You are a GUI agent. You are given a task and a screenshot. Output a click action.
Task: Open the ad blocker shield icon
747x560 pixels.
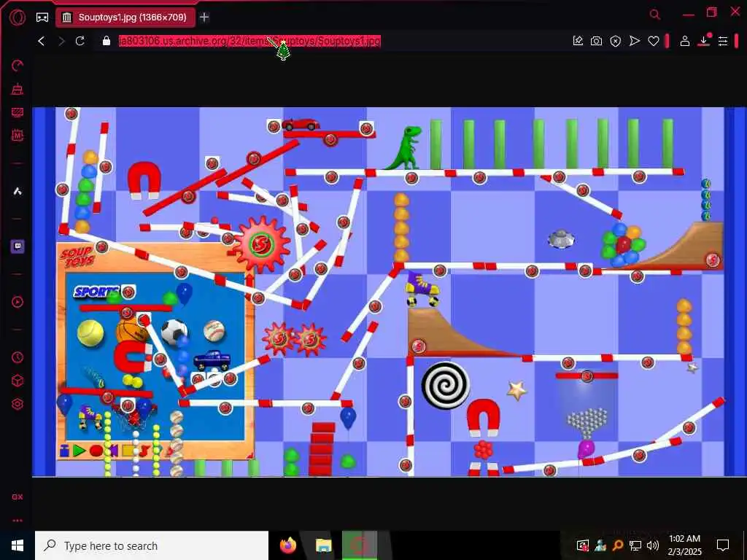(x=616, y=41)
